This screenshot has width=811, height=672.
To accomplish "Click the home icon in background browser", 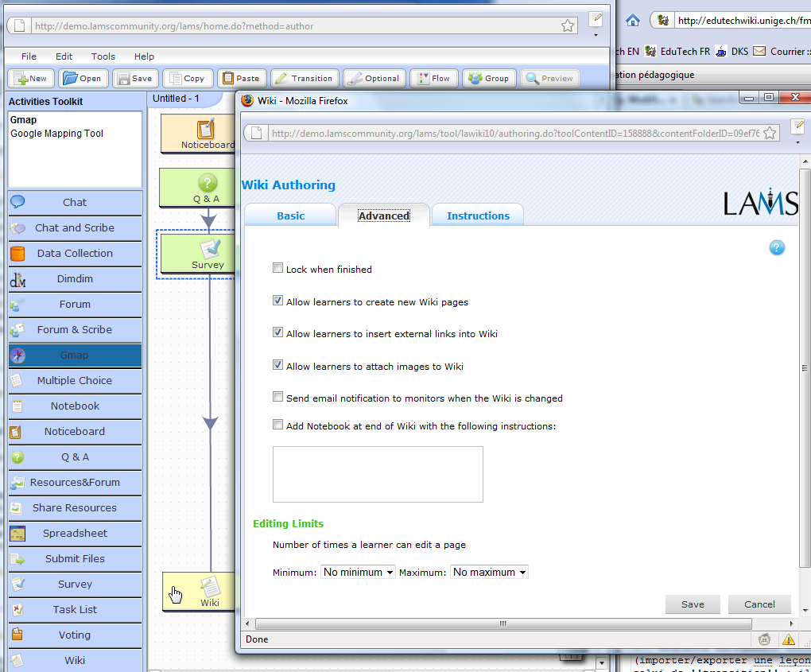I will [633, 21].
